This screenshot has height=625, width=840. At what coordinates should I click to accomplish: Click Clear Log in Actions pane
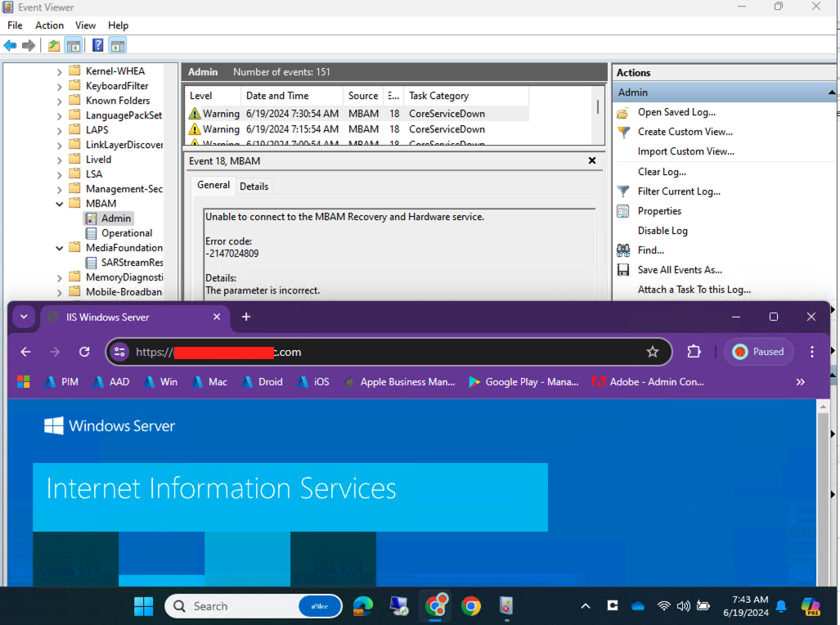click(662, 172)
